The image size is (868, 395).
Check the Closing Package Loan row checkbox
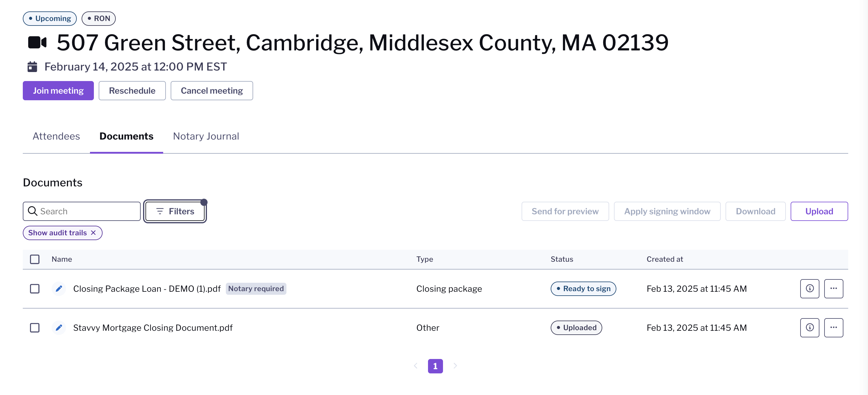point(35,289)
